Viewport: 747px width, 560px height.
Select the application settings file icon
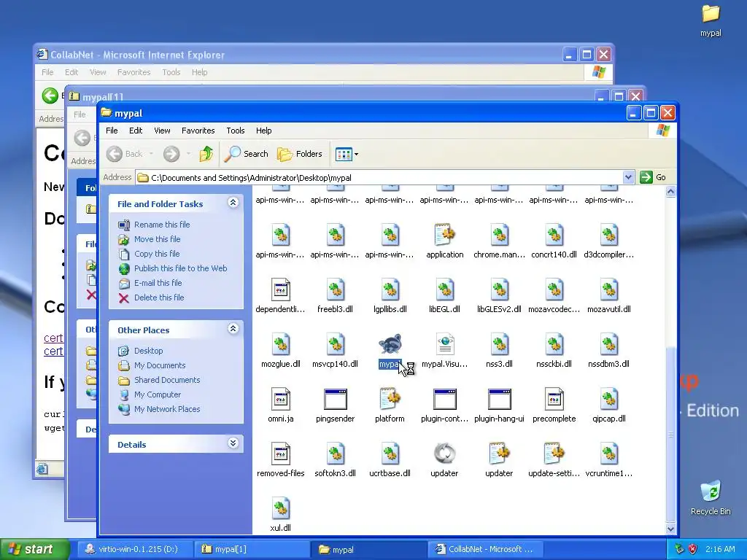click(x=444, y=235)
